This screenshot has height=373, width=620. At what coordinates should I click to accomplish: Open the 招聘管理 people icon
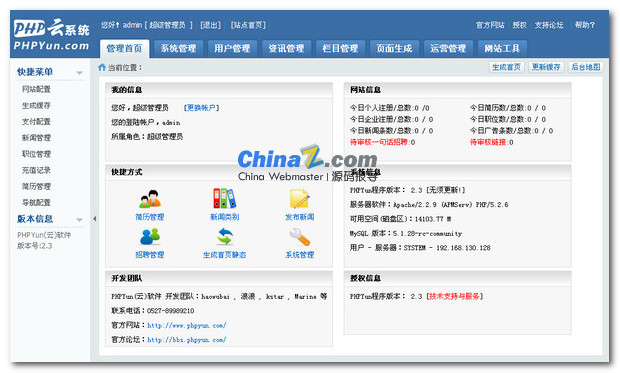(150, 237)
